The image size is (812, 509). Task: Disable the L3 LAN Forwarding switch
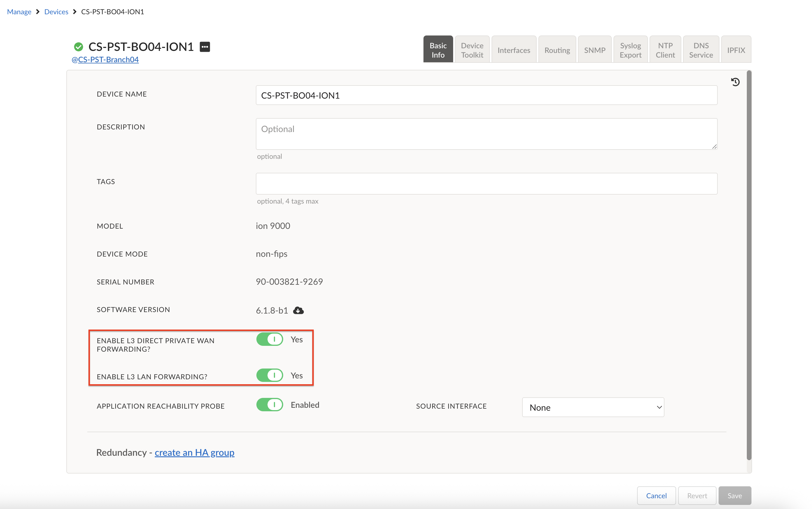coord(270,375)
